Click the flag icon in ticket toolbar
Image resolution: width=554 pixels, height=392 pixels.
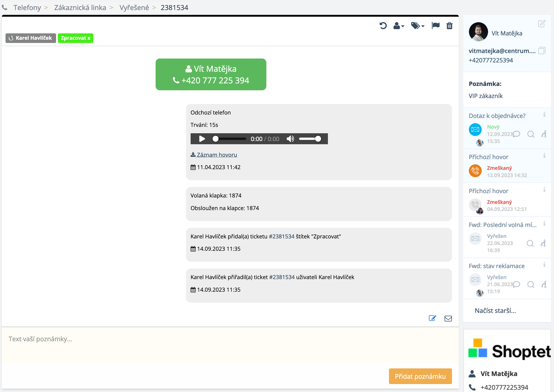(435, 26)
